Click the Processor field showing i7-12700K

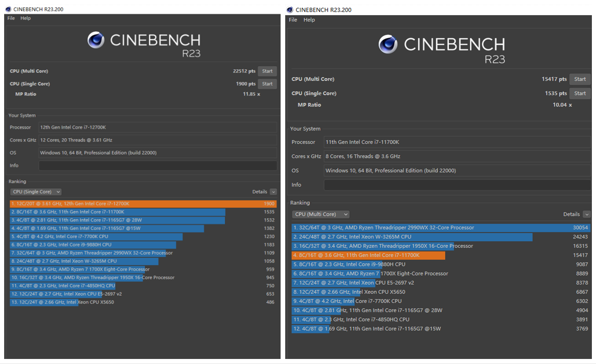pyautogui.click(x=157, y=127)
